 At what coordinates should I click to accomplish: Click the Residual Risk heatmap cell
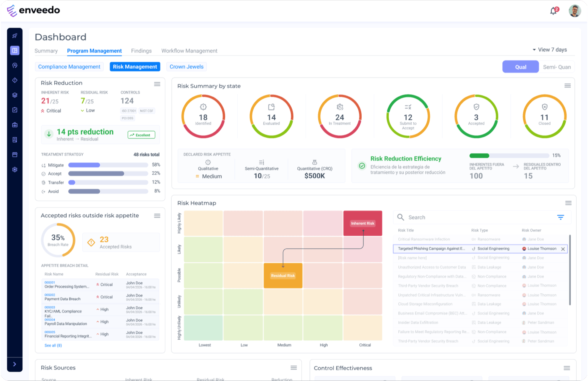tap(283, 276)
